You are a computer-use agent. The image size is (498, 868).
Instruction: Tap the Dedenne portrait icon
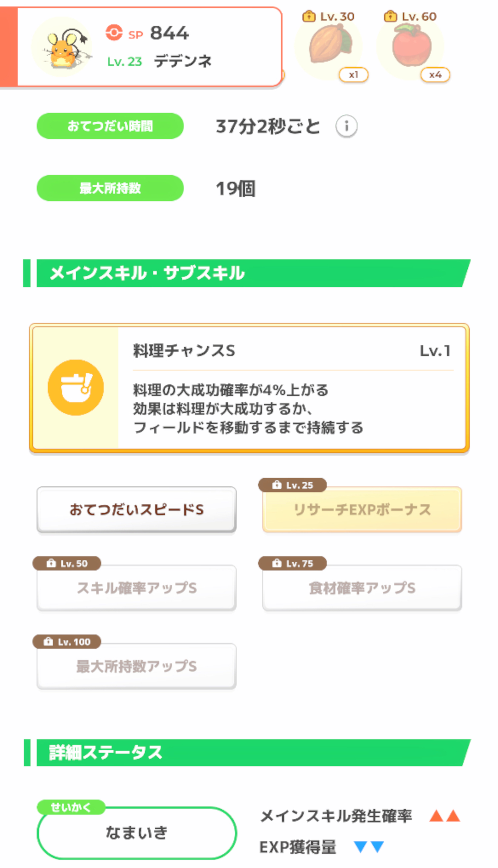63,48
